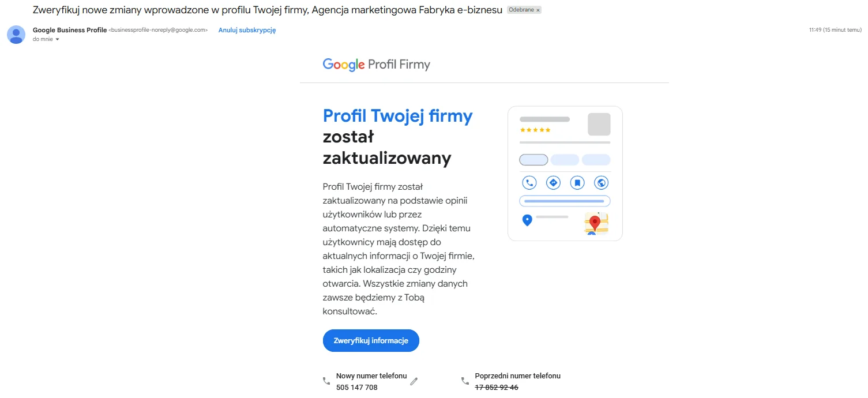Click the directions arrow icon in illustration
The image size is (868, 398).
(x=553, y=183)
